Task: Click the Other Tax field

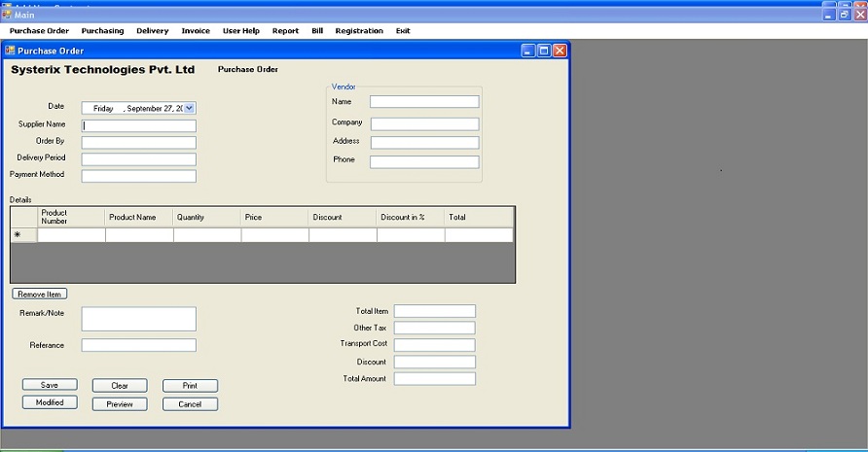Action: tap(435, 329)
